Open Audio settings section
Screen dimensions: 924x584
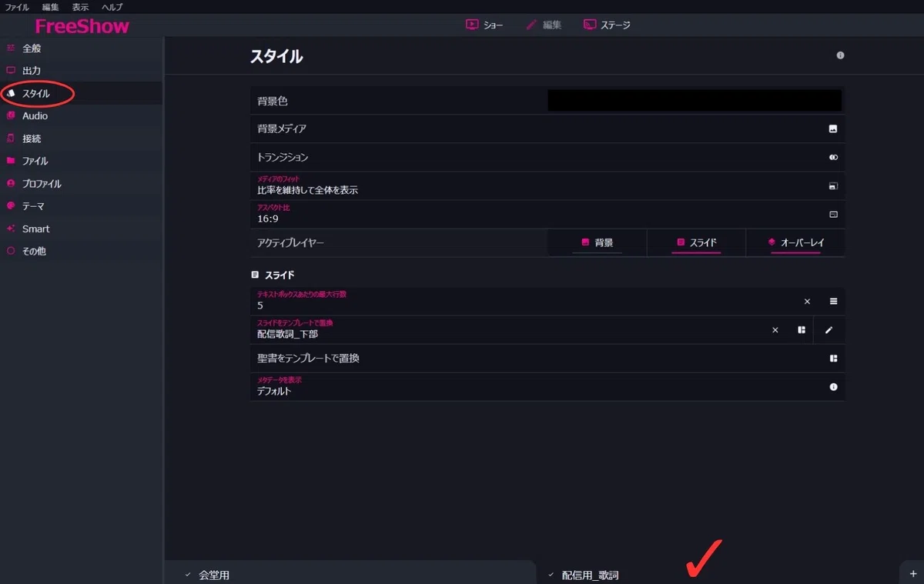tap(81, 116)
